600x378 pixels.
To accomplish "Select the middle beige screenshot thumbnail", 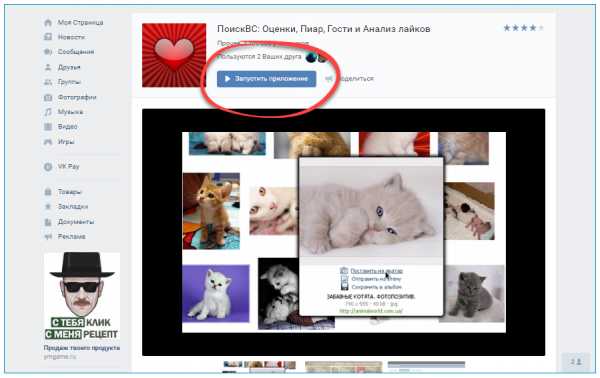I will click(x=343, y=367).
